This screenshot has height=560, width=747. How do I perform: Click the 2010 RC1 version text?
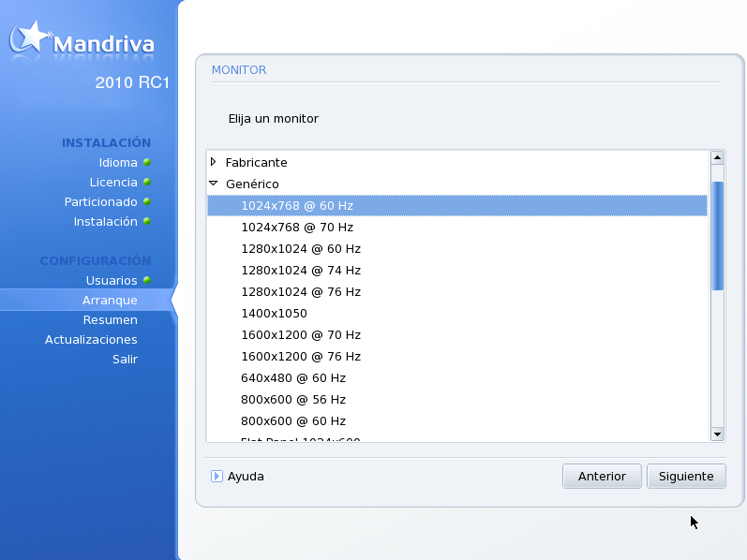[132, 82]
